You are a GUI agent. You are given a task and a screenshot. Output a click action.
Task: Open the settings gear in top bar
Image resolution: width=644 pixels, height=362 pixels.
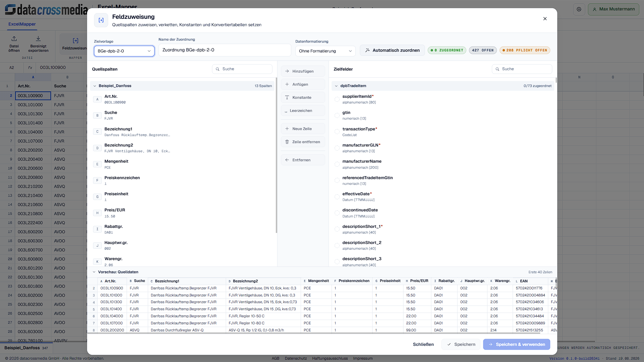(x=579, y=9)
